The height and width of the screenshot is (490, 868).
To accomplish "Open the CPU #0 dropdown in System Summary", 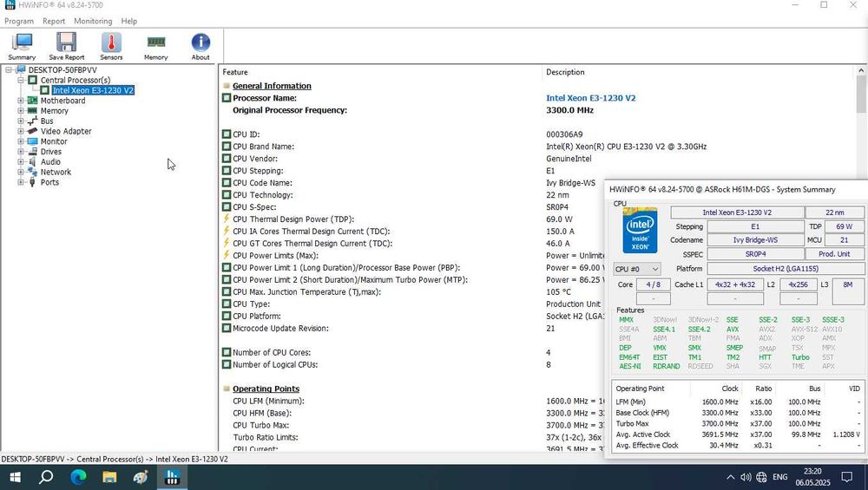I will click(x=636, y=269).
